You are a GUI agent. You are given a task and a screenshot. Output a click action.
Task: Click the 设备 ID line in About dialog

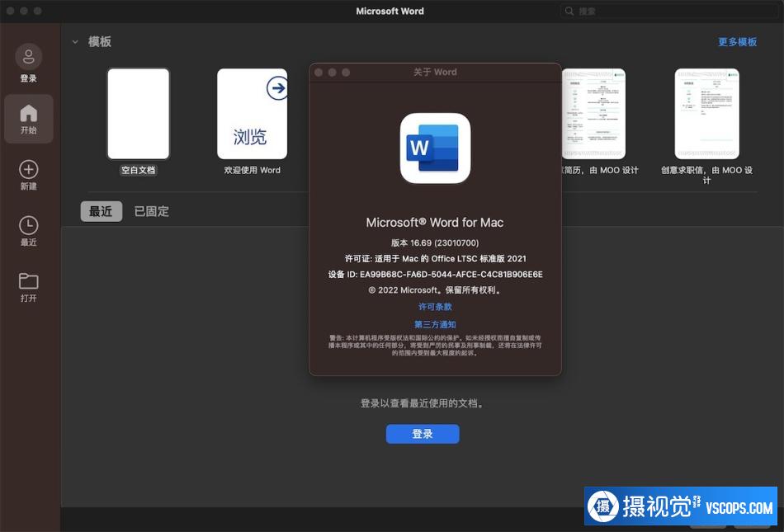(435, 274)
